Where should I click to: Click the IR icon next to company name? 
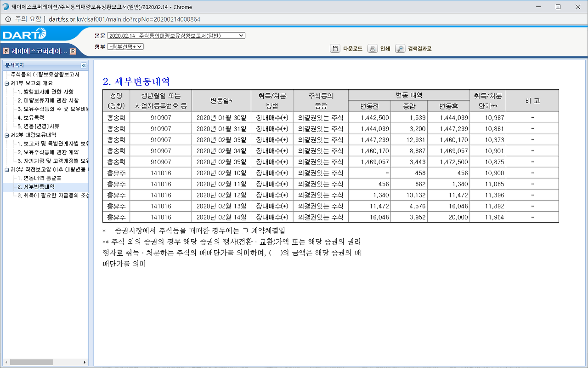[x=72, y=51]
